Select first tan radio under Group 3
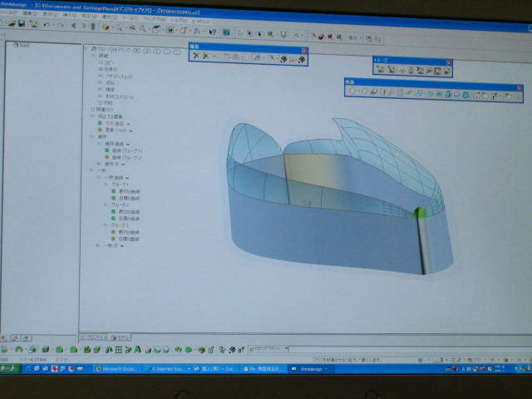532x399 pixels. 114,232
